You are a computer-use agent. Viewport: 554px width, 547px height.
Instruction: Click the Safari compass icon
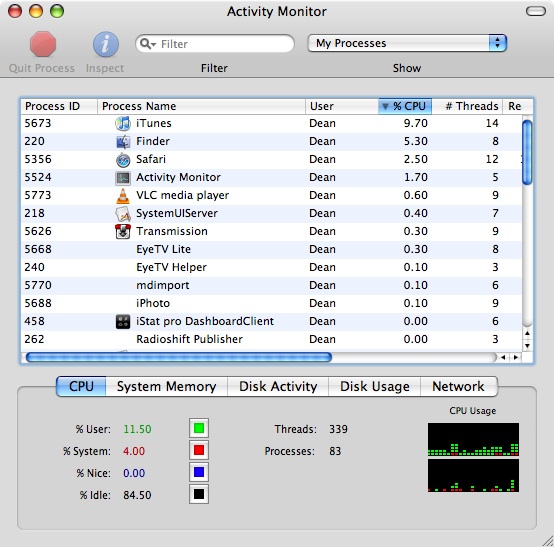[x=123, y=160]
